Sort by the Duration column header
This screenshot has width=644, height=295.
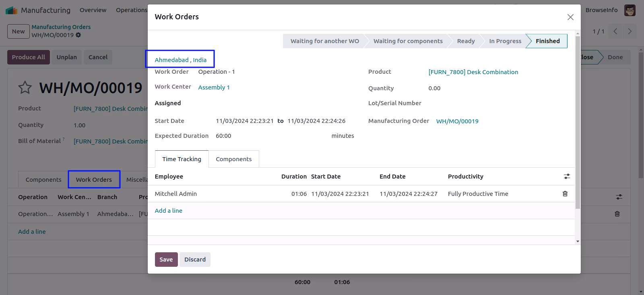[x=294, y=177]
